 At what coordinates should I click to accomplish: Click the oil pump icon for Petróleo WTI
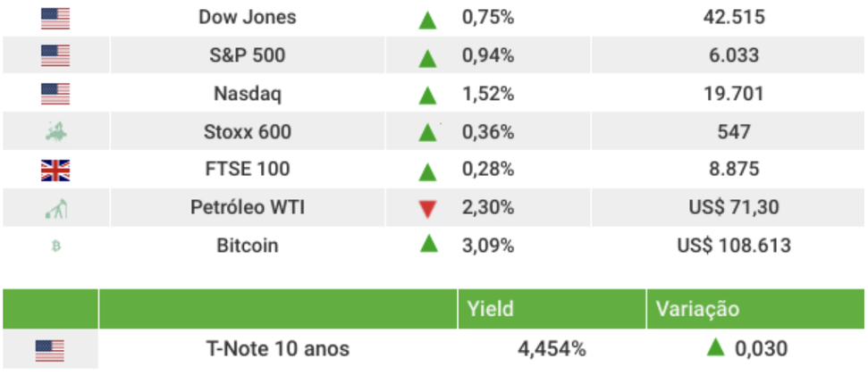pos(55,209)
